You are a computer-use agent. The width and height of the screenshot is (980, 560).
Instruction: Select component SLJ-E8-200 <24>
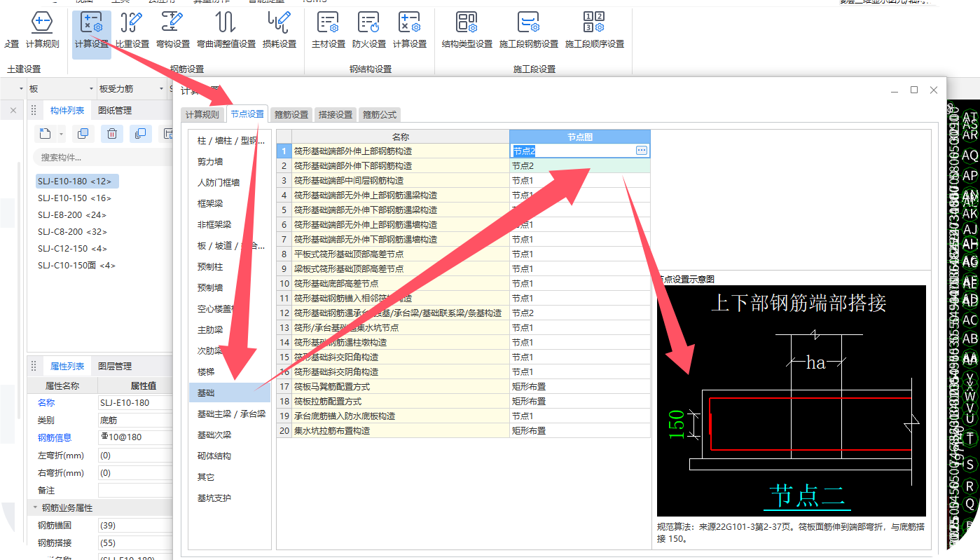point(72,215)
